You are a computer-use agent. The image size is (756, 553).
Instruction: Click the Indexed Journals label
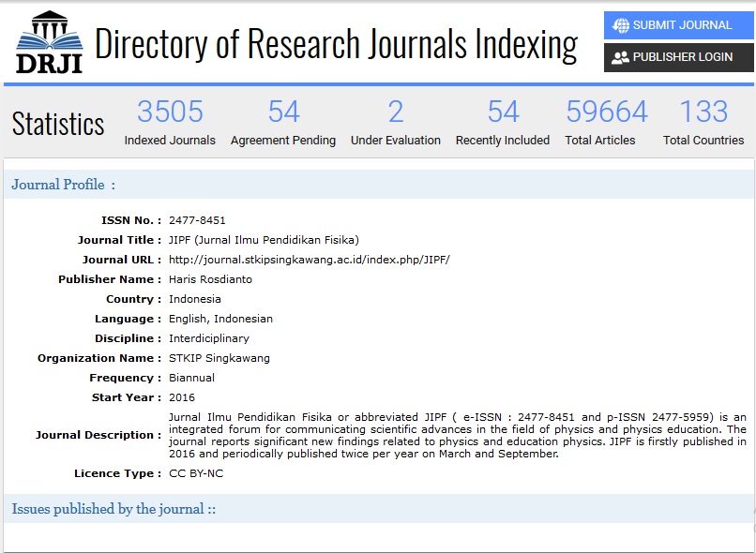pyautogui.click(x=170, y=141)
